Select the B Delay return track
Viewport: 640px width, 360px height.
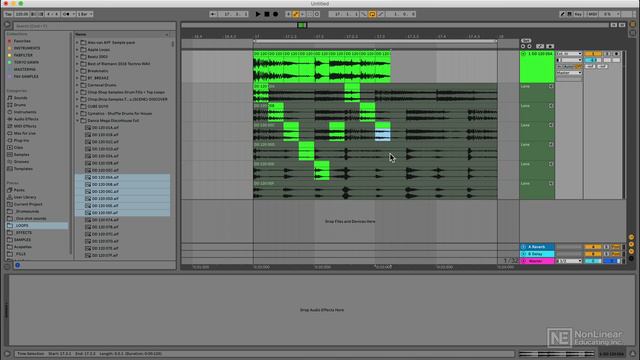537,254
